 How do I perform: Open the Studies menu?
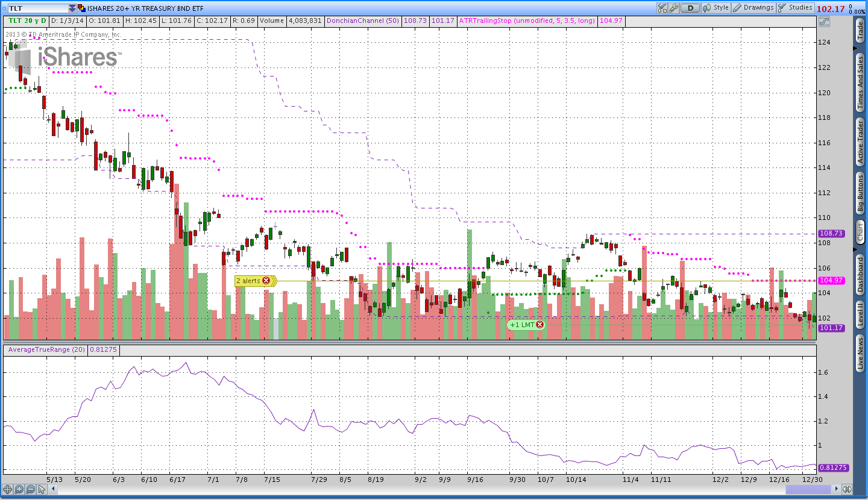click(795, 8)
